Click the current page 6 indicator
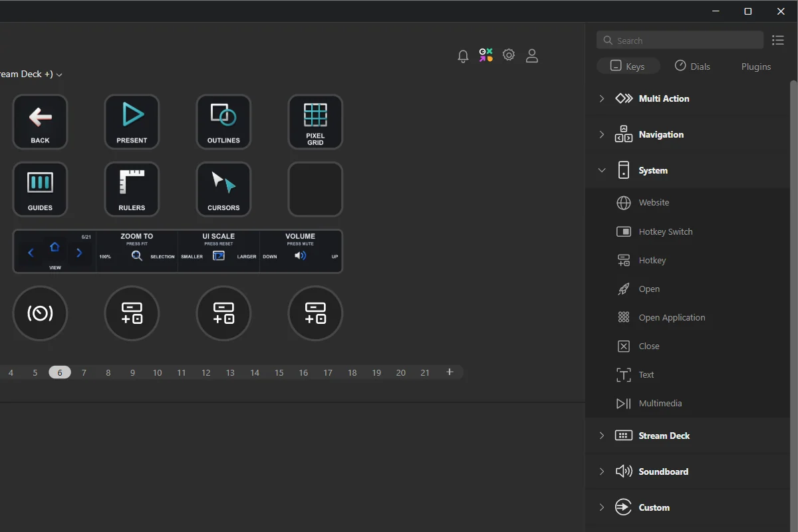 pos(60,372)
